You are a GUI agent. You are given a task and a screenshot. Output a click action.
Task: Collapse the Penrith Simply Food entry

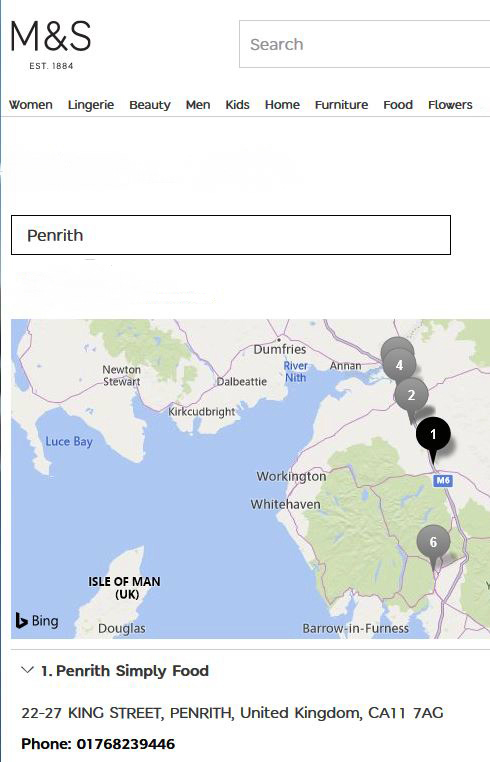pyautogui.click(x=27, y=670)
